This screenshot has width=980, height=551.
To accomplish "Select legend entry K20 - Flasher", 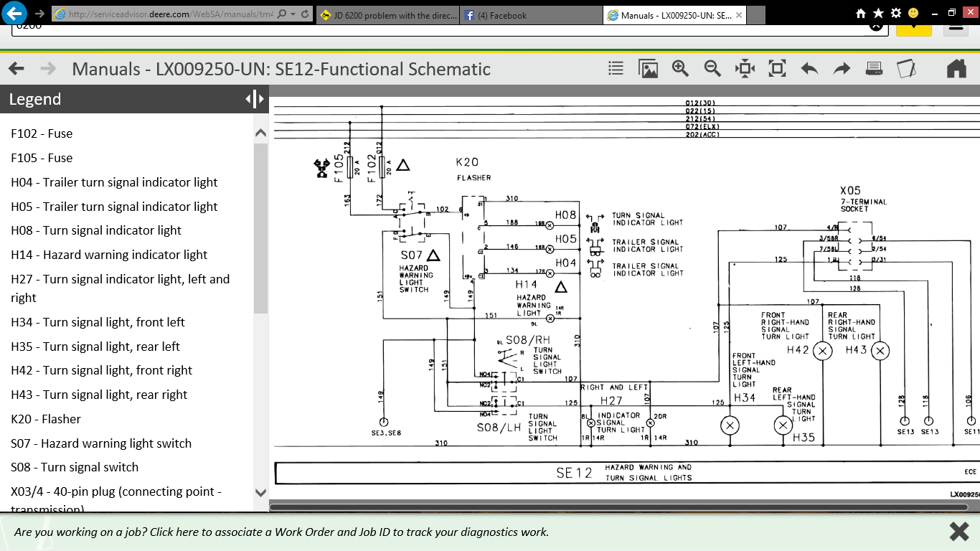I will tap(46, 419).
